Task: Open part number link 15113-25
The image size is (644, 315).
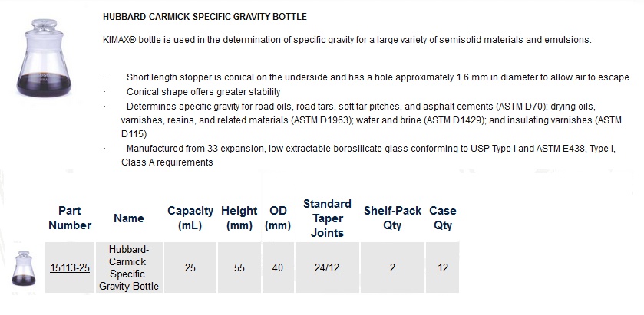Action: (70, 267)
